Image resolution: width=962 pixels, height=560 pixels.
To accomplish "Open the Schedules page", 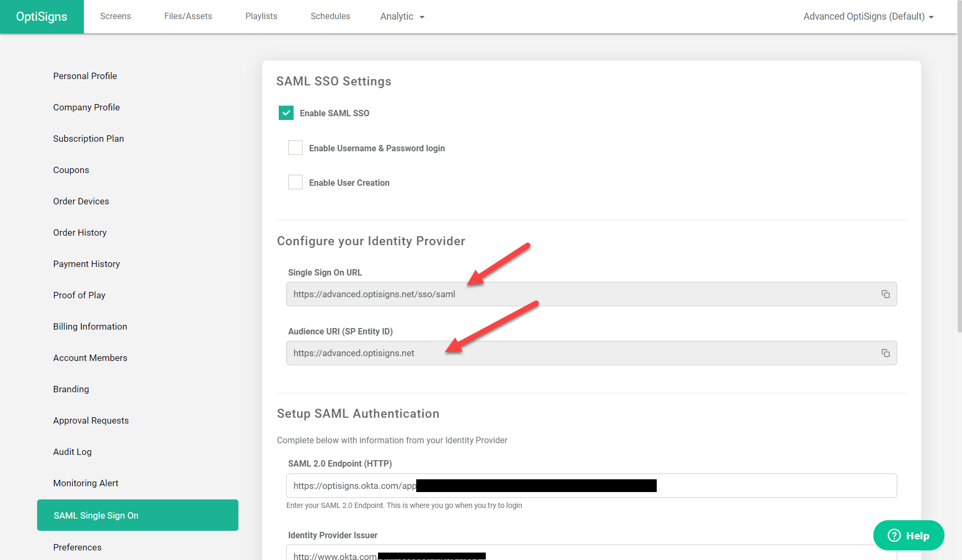I will (x=330, y=16).
